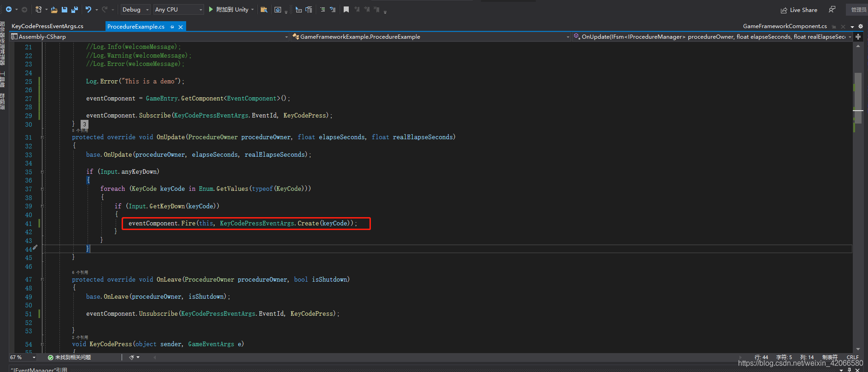Viewport: 868px width, 372px height.
Task: Open the 67 % zoom level dropdown
Action: [x=23, y=357]
